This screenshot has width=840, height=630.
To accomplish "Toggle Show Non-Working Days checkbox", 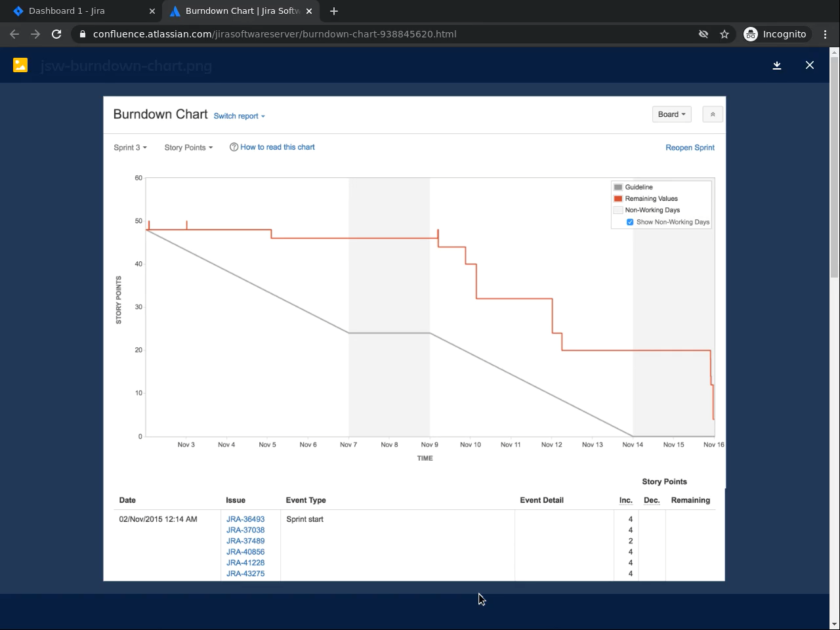I will 630,222.
